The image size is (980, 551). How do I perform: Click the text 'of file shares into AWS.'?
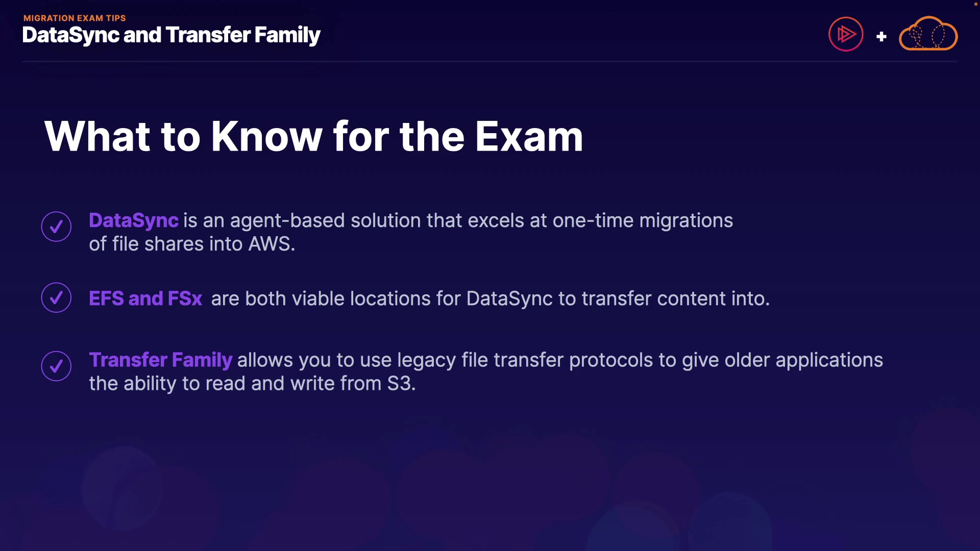(x=192, y=244)
